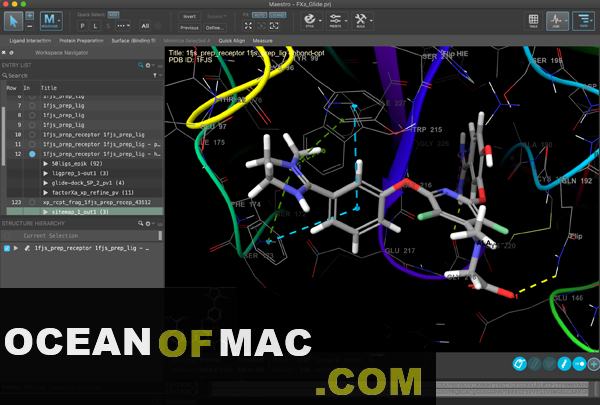Click the cyan ribbon toggle icon
This screenshot has width=600, height=405.
pyautogui.click(x=564, y=364)
